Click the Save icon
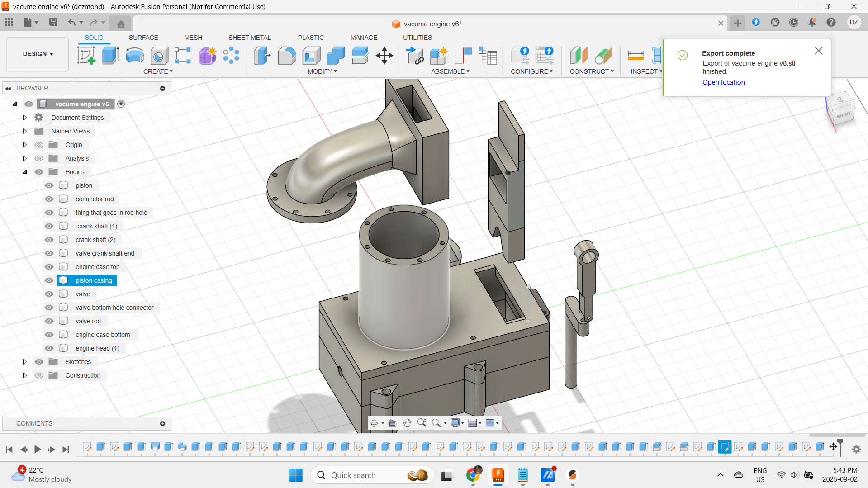The image size is (868, 488). (x=53, y=22)
